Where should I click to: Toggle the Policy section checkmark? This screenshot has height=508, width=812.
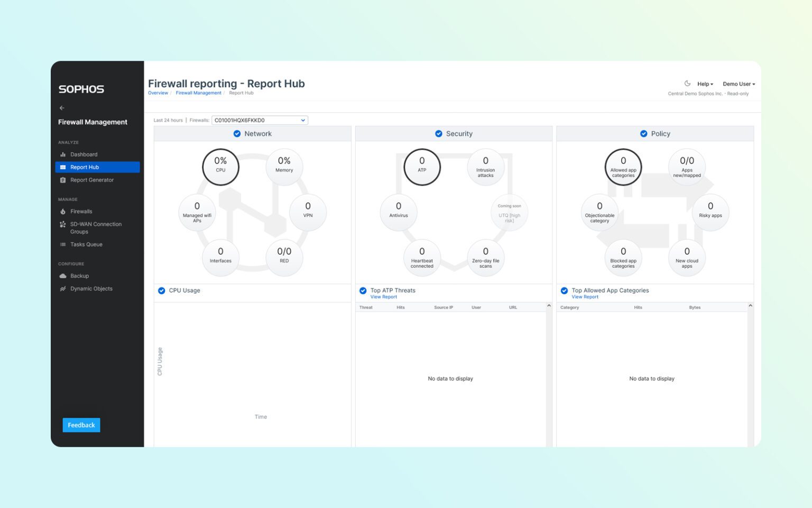tap(643, 133)
